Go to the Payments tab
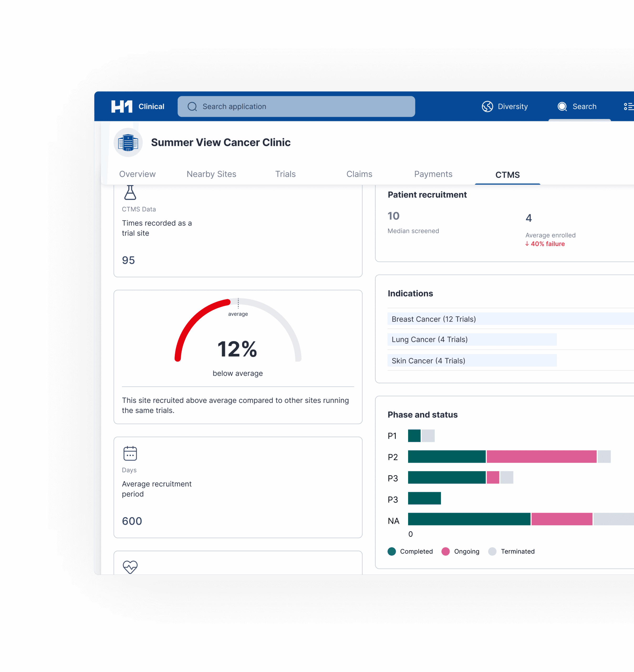Viewport: 634px width, 672px height. 433,174
